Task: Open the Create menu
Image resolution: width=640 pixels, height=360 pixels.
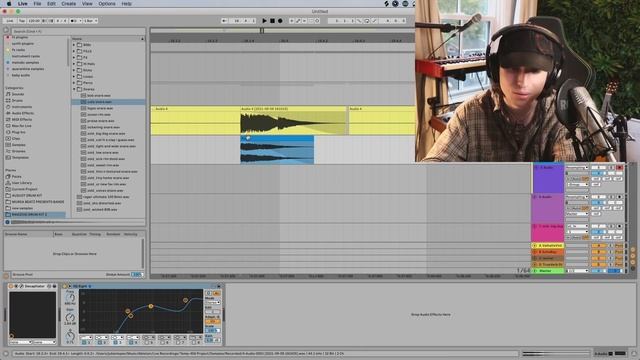Action: pos(69,4)
